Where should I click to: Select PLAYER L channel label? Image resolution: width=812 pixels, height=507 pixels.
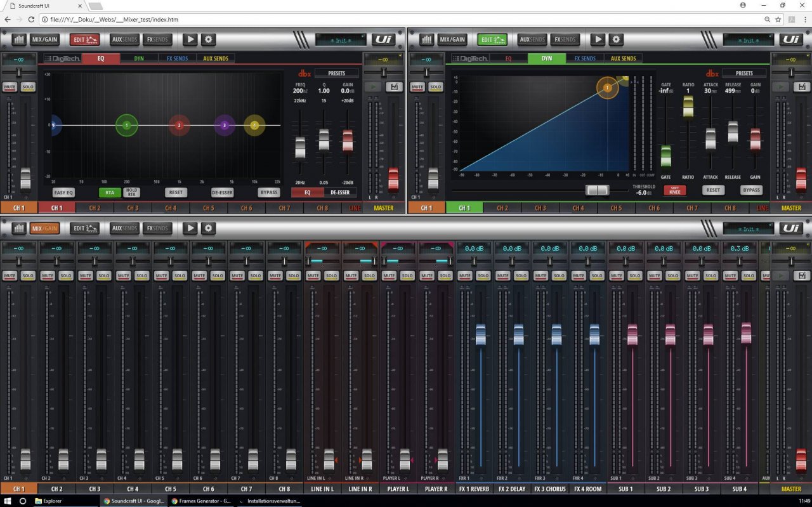click(x=398, y=489)
